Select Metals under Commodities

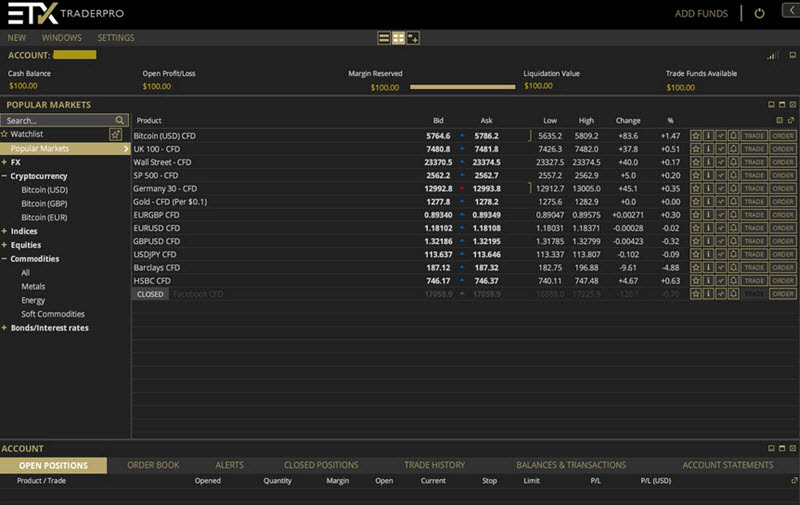(x=33, y=287)
